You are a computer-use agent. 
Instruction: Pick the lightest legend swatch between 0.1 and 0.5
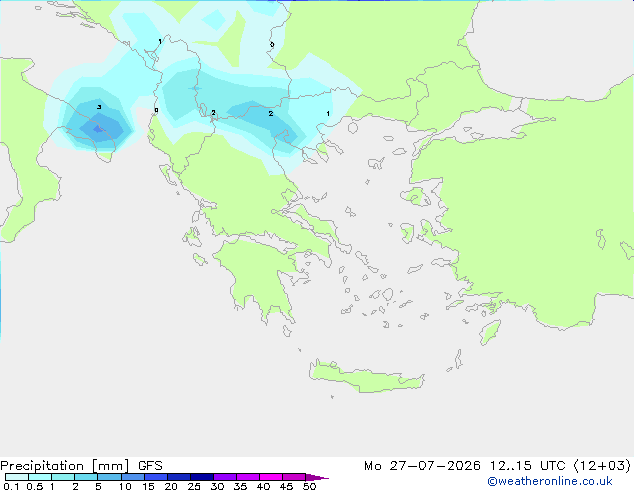[17, 477]
